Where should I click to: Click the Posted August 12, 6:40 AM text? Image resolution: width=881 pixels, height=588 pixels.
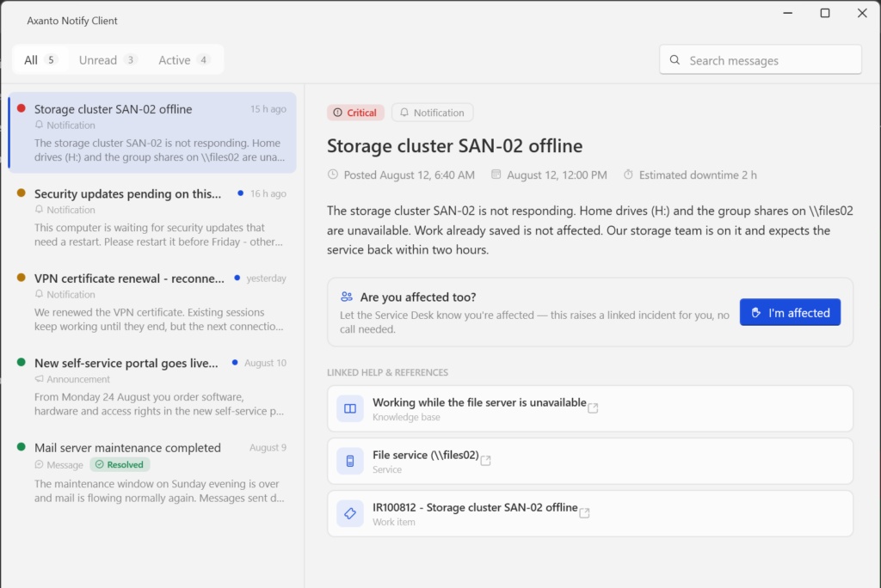pos(409,175)
